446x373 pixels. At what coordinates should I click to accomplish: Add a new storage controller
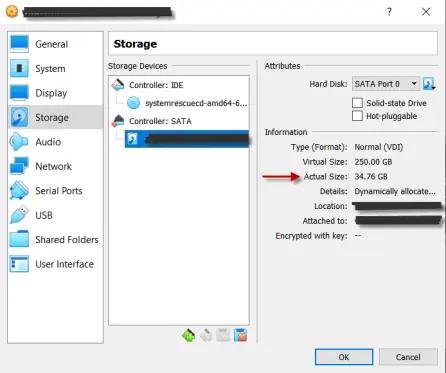click(x=189, y=335)
